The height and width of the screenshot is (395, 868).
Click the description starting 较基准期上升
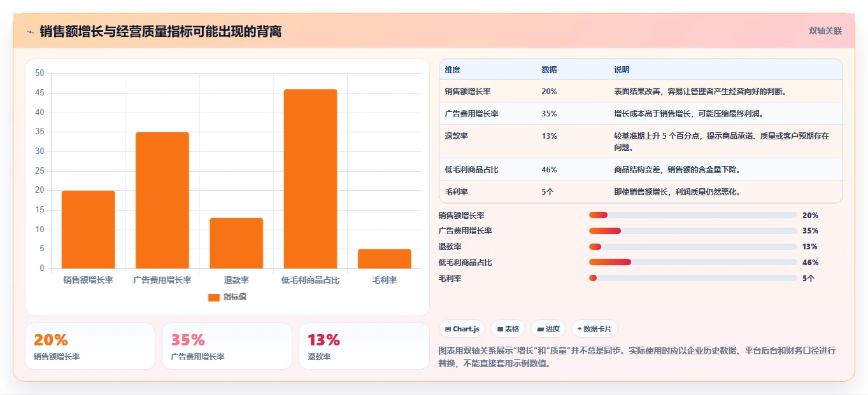click(x=722, y=142)
